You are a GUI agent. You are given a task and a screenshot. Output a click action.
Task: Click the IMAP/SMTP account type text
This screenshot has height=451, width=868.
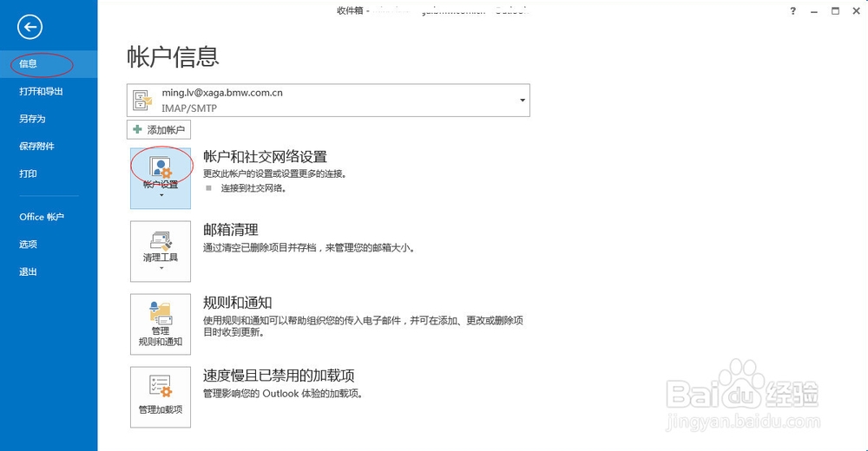pyautogui.click(x=189, y=108)
